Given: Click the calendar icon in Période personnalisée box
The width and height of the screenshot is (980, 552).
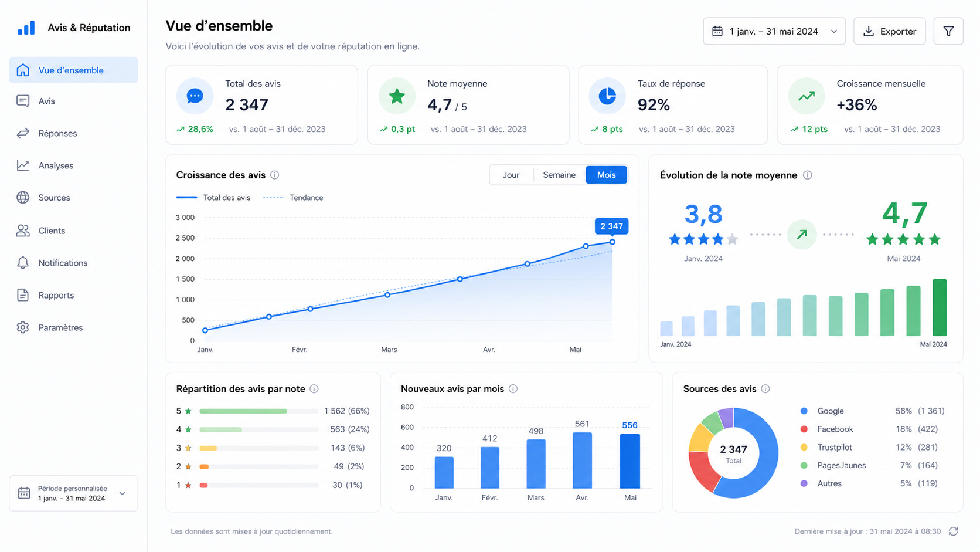Looking at the screenshot, I should tap(24, 493).
